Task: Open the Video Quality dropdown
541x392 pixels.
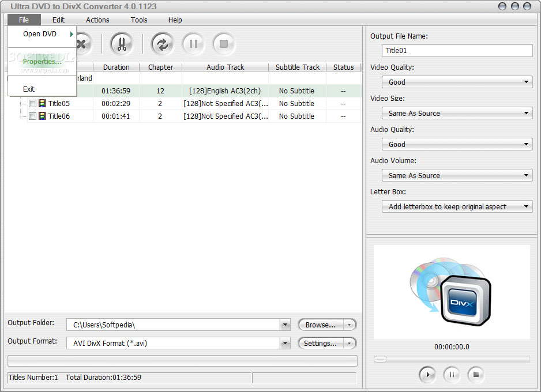Action: (x=457, y=82)
